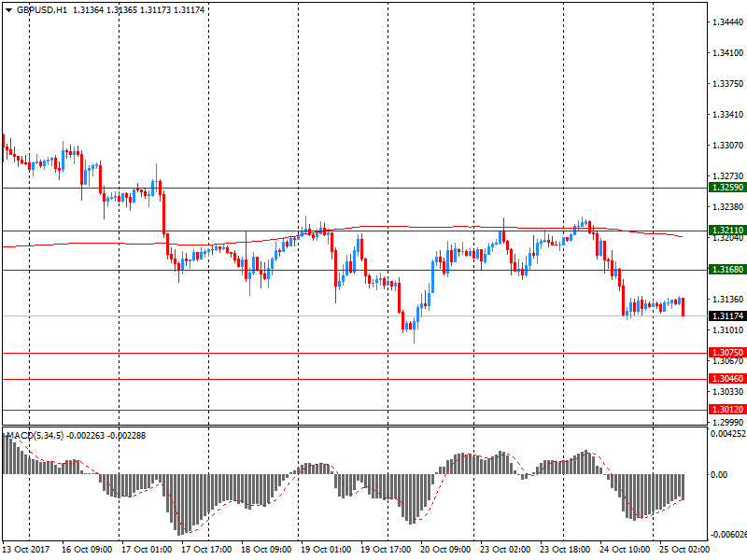
Task: Select the current price label 1.31174
Action: [727, 316]
